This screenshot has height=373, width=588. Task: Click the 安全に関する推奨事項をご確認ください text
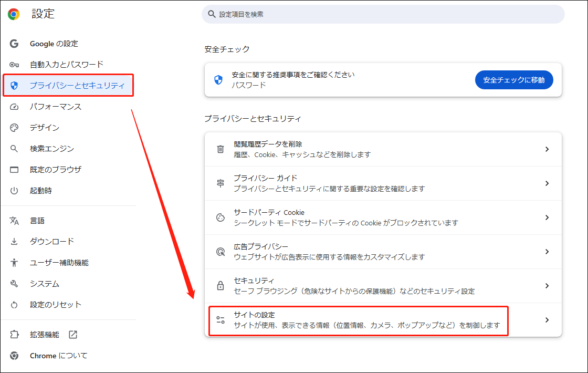(293, 75)
